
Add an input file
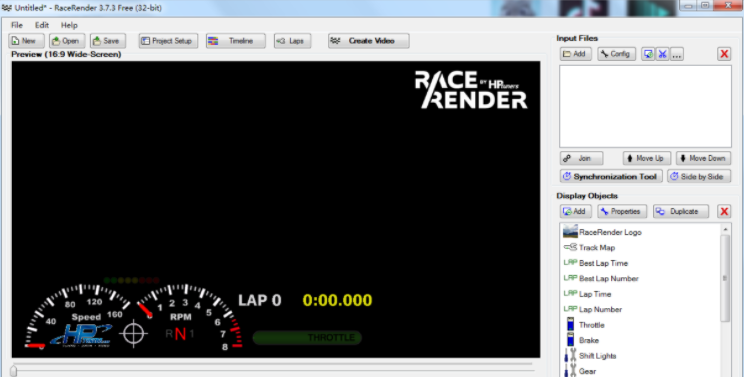tap(576, 54)
